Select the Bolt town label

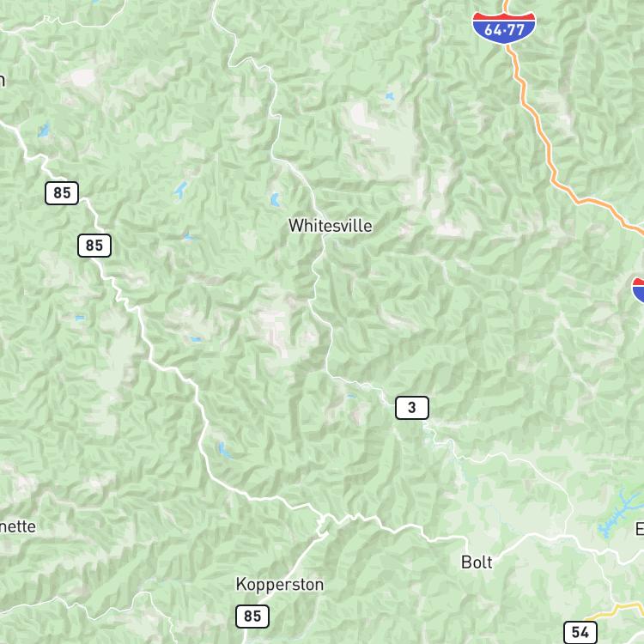(477, 562)
